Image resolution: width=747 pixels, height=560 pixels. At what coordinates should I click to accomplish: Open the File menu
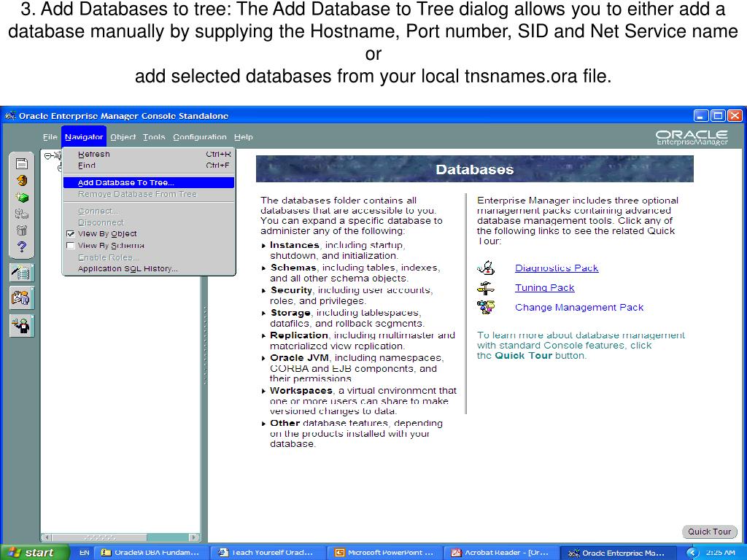point(50,137)
